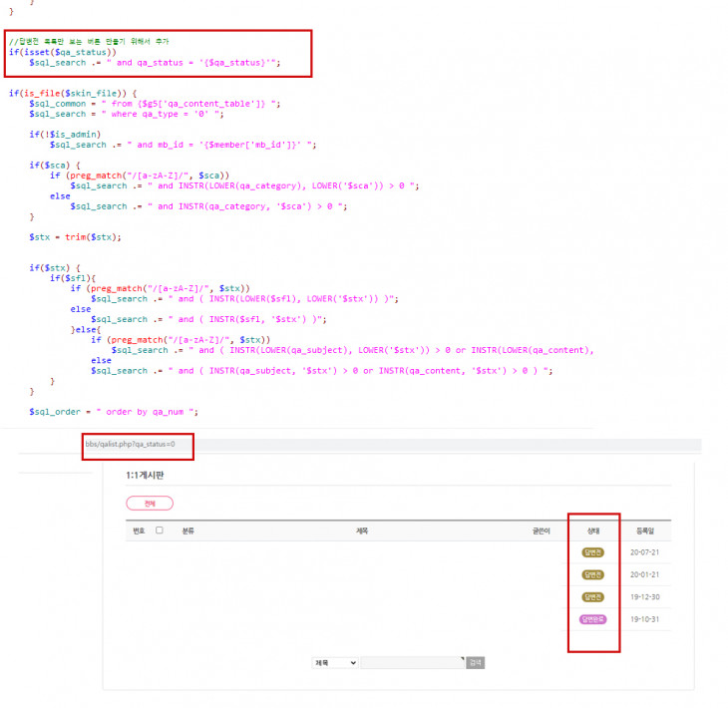
Task: Click the 제목 column header in the table
Action: tap(362, 531)
